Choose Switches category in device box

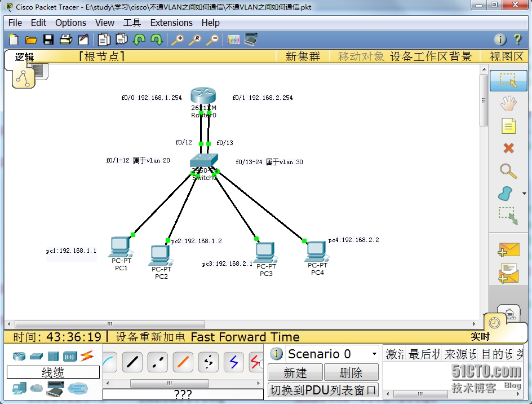[36, 356]
